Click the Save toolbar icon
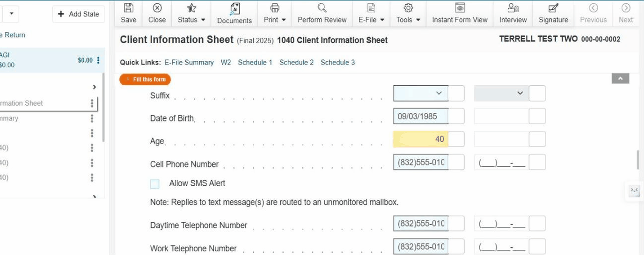This screenshot has width=644, height=255. (x=128, y=13)
